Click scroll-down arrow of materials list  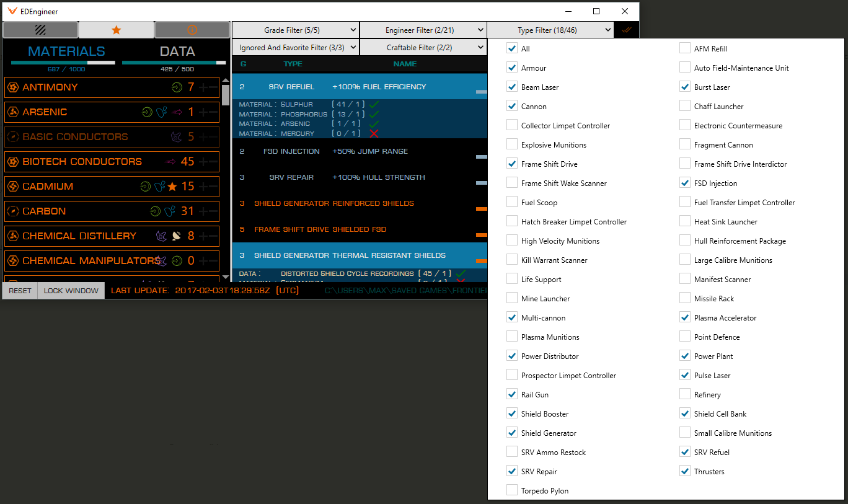click(x=225, y=277)
